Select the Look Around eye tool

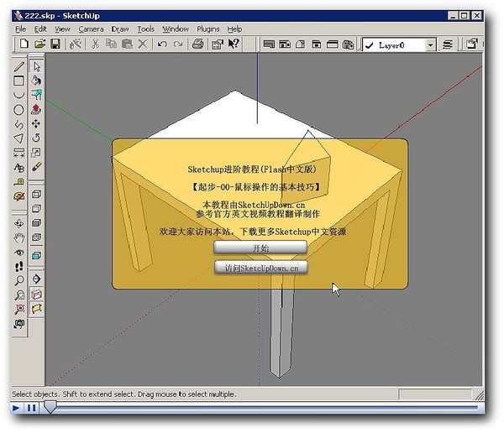19,253
